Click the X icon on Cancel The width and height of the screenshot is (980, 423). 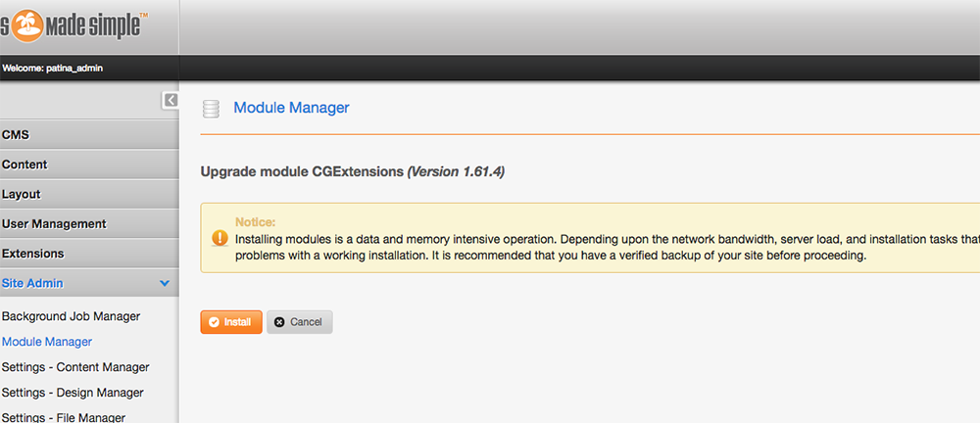pyautogui.click(x=279, y=322)
